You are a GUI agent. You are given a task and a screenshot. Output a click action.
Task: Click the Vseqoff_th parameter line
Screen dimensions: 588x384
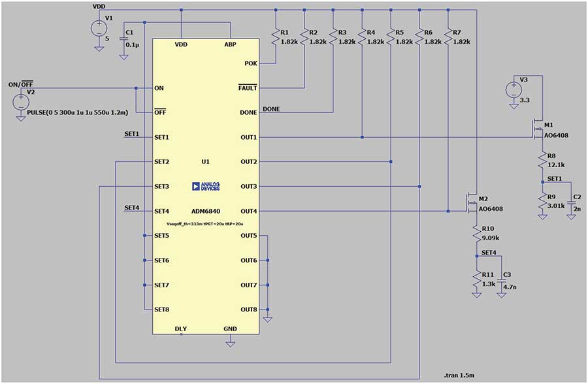(204, 224)
